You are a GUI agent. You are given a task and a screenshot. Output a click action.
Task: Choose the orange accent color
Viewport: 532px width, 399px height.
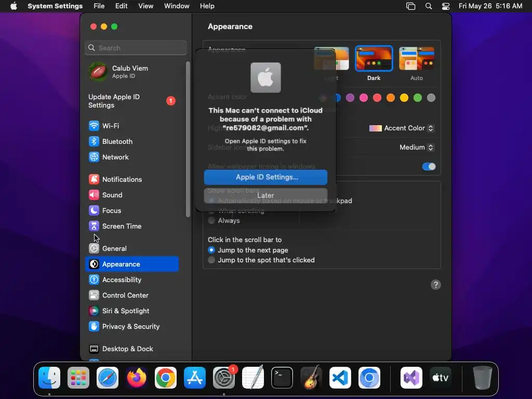(391, 98)
